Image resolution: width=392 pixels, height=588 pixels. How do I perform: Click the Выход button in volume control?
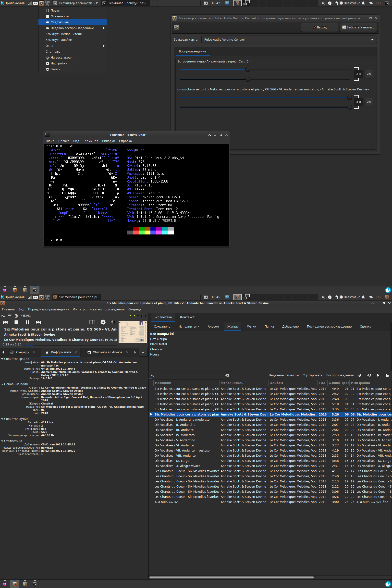pyautogui.click(x=319, y=27)
